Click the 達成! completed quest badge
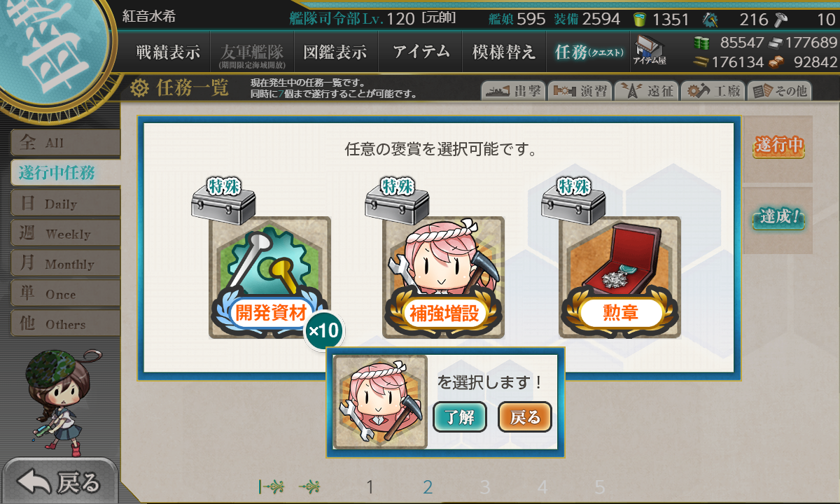Image resolution: width=840 pixels, height=504 pixels. [x=778, y=218]
